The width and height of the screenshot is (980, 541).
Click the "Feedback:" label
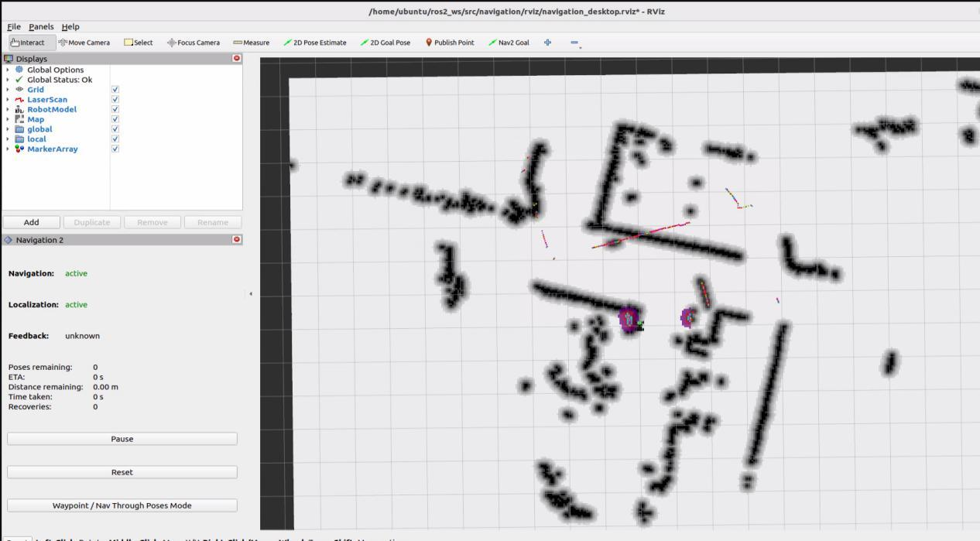pyautogui.click(x=29, y=336)
